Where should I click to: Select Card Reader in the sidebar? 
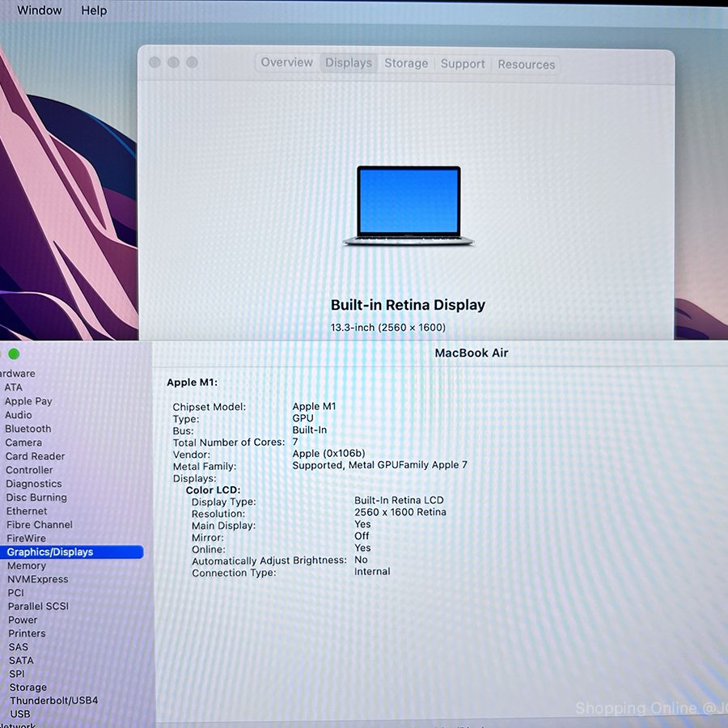pyautogui.click(x=36, y=456)
